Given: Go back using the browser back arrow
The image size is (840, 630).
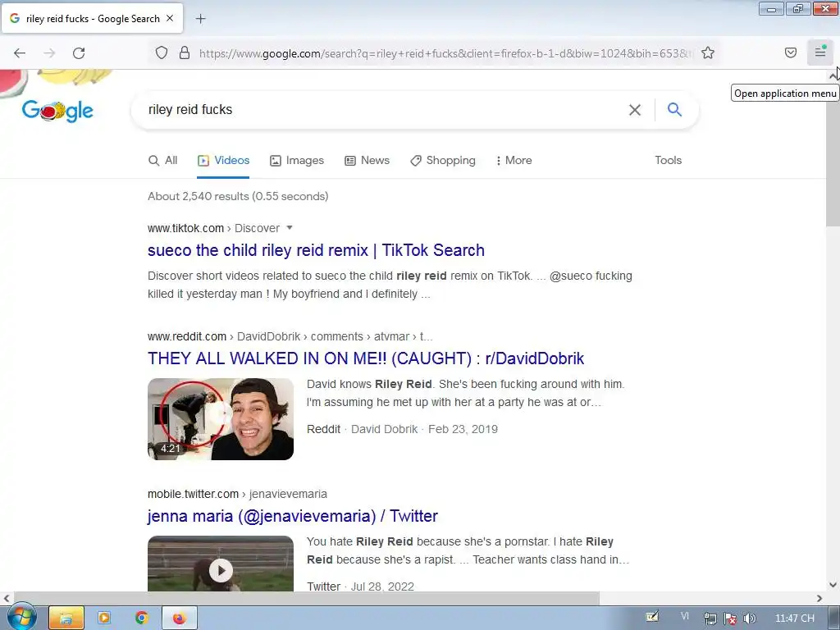Looking at the screenshot, I should pyautogui.click(x=20, y=53).
